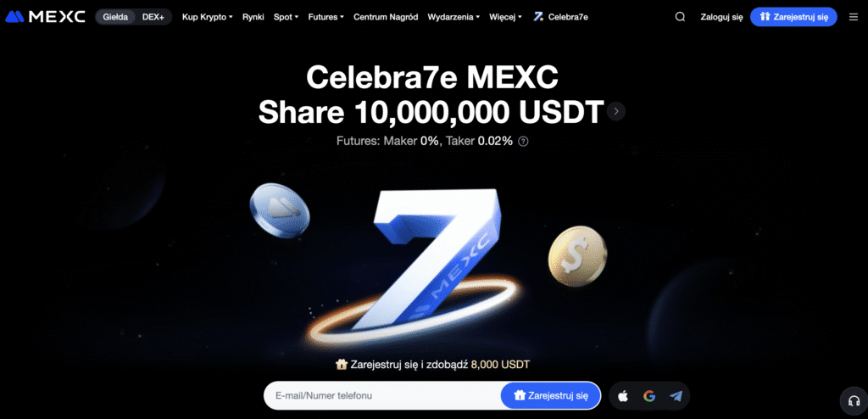The image size is (868, 419).
Task: Open Centrum Nagród in the navbar
Action: (x=386, y=17)
